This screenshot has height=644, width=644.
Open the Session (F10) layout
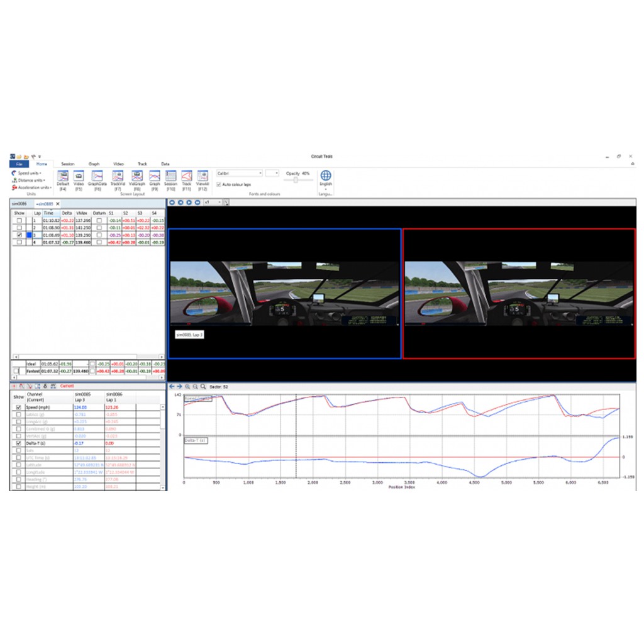pyautogui.click(x=170, y=180)
